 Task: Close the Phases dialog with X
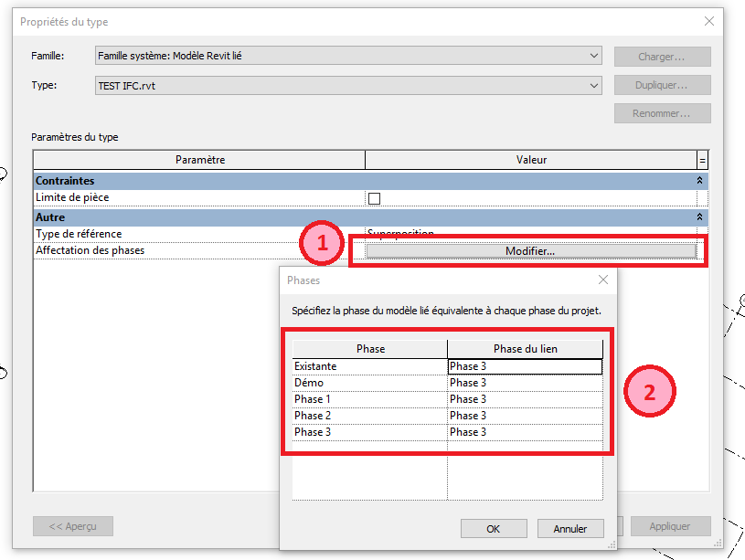pos(602,280)
